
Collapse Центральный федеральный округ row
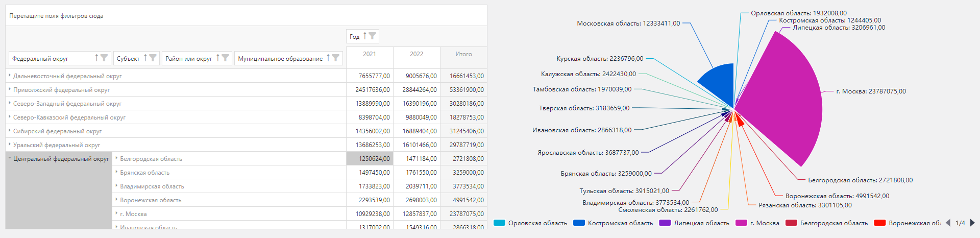10,158
